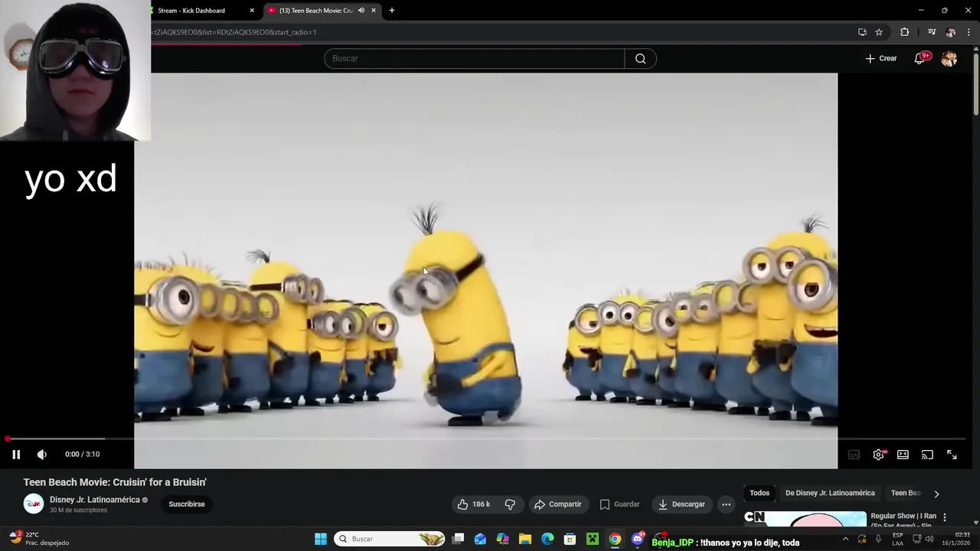Open options menu for Regular Show video
Image resolution: width=980 pixels, height=551 pixels.
coord(945,517)
